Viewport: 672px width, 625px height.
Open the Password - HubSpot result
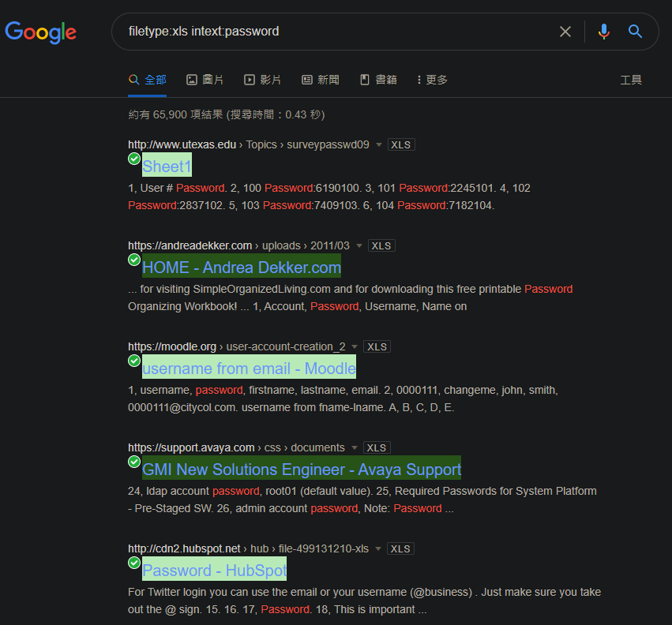(214, 571)
